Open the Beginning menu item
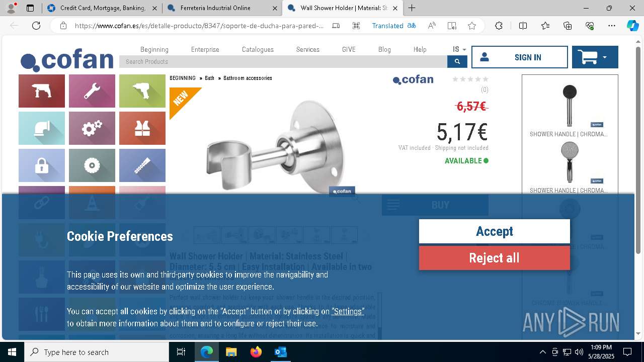Image resolution: width=644 pixels, height=362 pixels. 154,49
